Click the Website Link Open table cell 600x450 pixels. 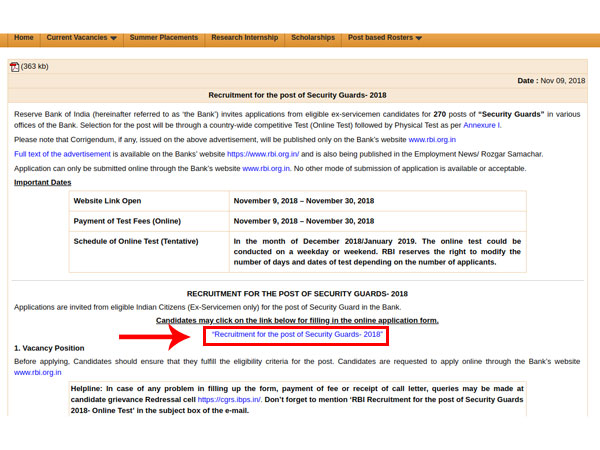click(149, 201)
